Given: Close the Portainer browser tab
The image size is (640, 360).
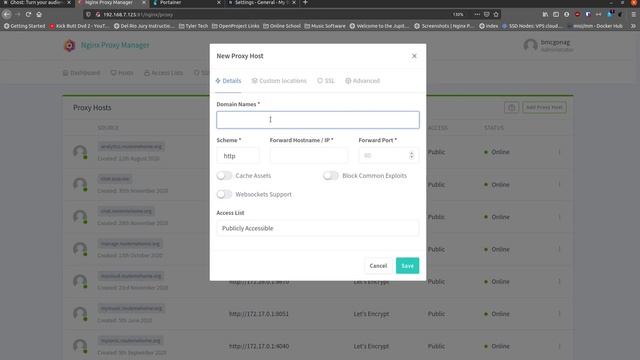Looking at the screenshot, I should (x=219, y=3).
